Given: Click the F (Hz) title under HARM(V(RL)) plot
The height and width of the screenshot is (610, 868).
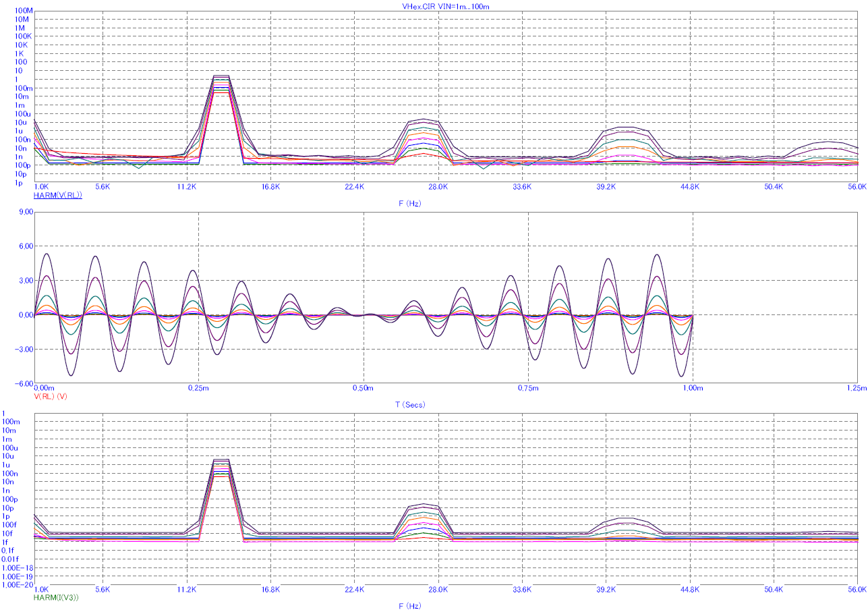Looking at the screenshot, I should click(x=411, y=203).
